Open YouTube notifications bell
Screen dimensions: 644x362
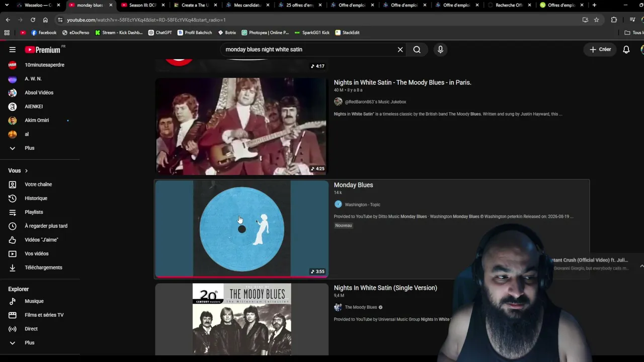pos(626,50)
